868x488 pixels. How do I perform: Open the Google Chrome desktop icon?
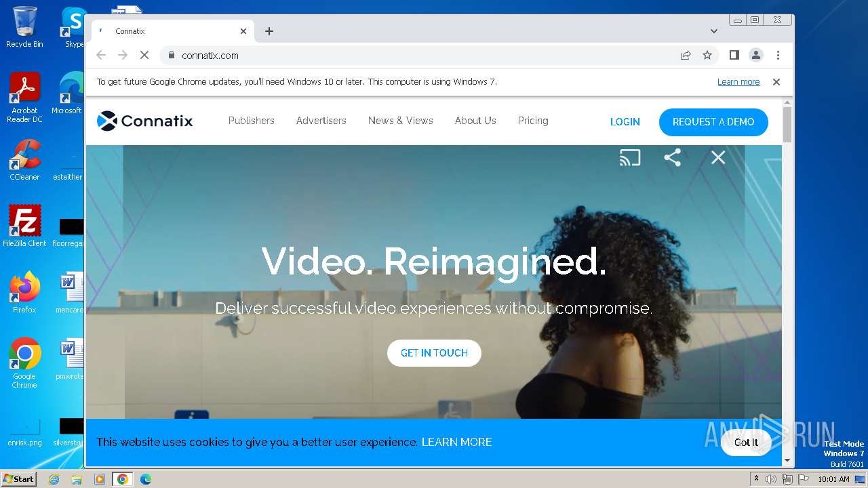coord(24,363)
